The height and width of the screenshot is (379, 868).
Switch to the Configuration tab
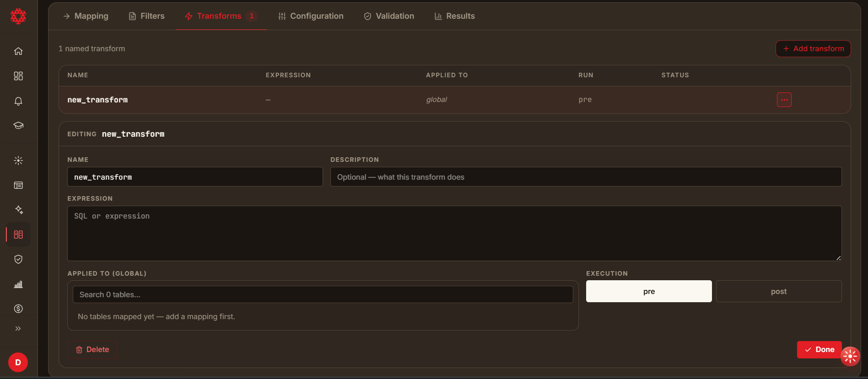pos(311,16)
